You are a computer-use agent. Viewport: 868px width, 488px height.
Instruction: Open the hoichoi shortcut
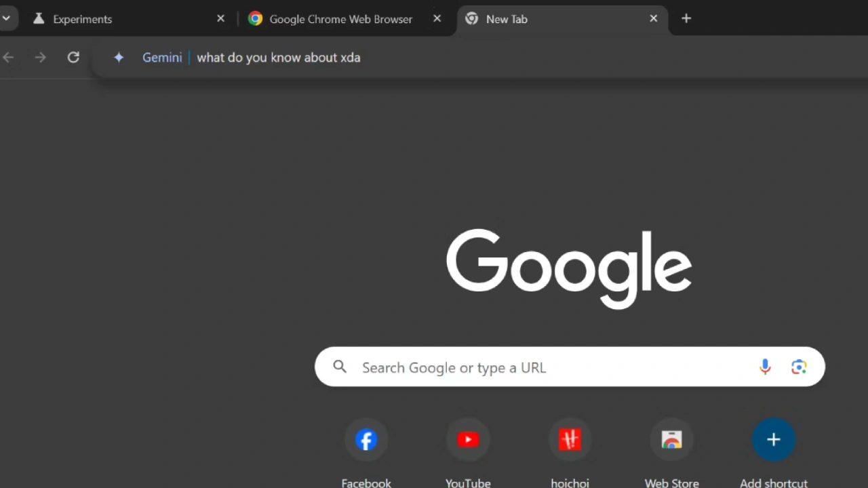pyautogui.click(x=570, y=440)
